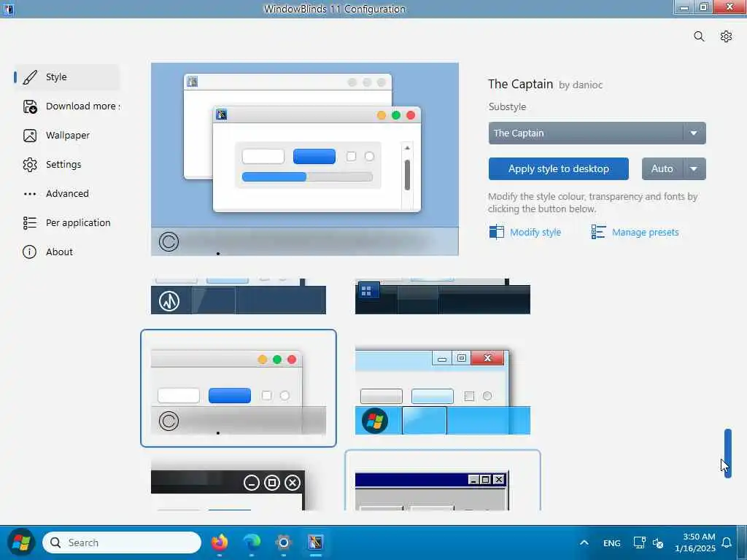Apply style to desktop
This screenshot has height=560, width=747.
(558, 168)
